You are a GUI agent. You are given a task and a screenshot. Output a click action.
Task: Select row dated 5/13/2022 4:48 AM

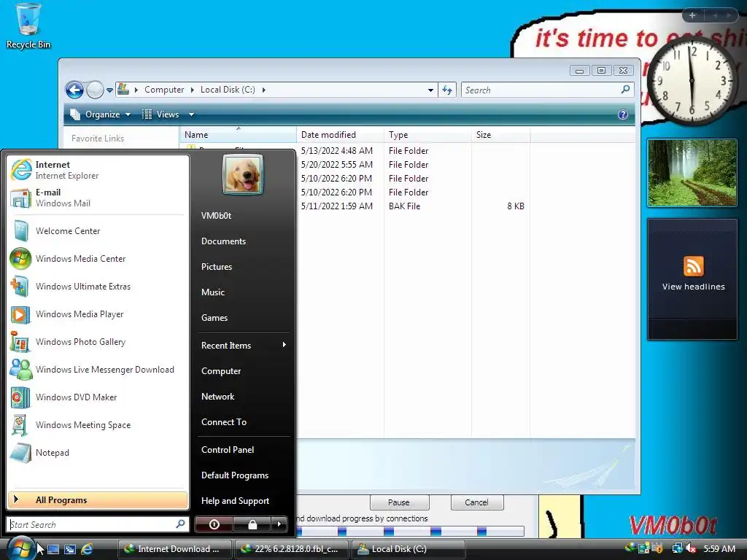413,151
